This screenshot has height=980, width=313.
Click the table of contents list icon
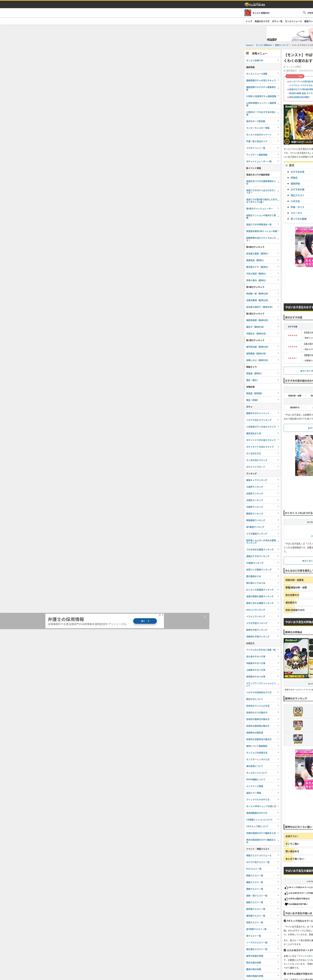[x=286, y=165]
